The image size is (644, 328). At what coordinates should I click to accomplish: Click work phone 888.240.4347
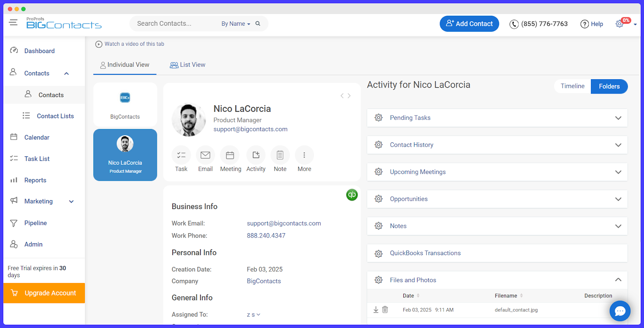[266, 236]
